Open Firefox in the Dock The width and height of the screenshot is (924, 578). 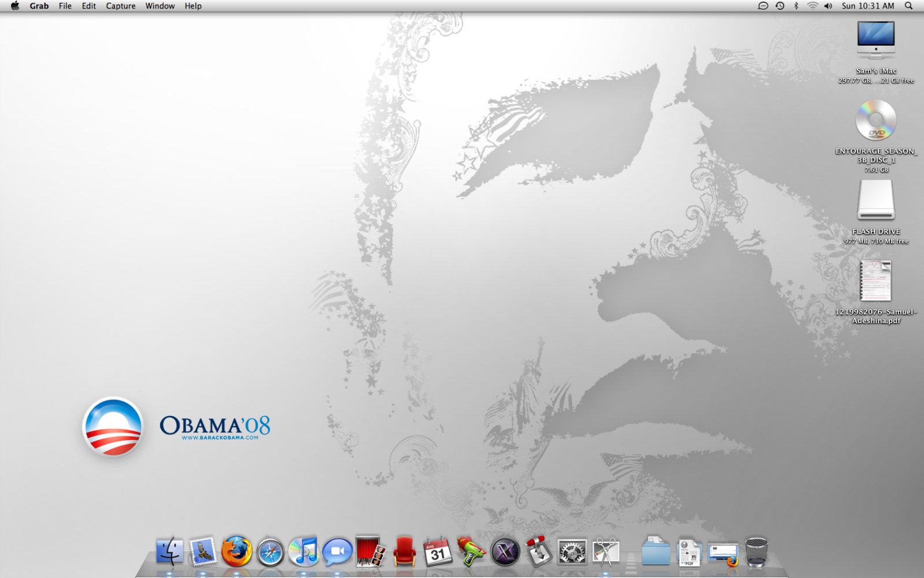click(237, 551)
